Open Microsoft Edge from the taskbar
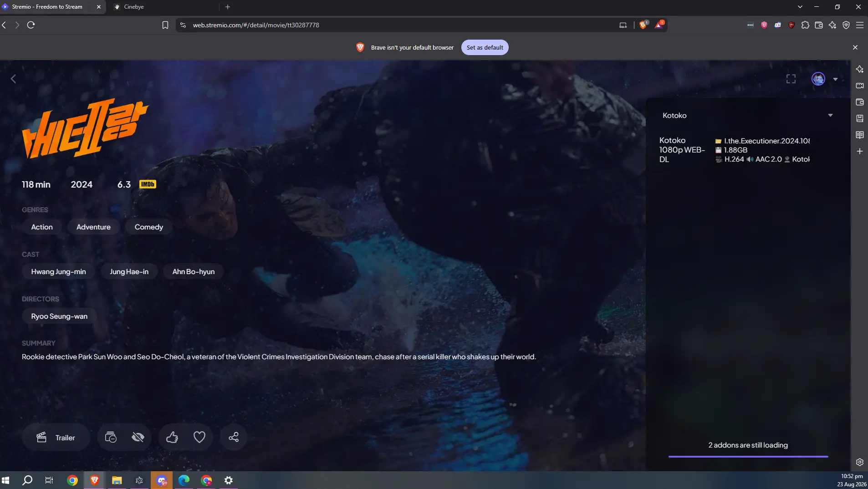This screenshot has height=489, width=868. point(184,480)
